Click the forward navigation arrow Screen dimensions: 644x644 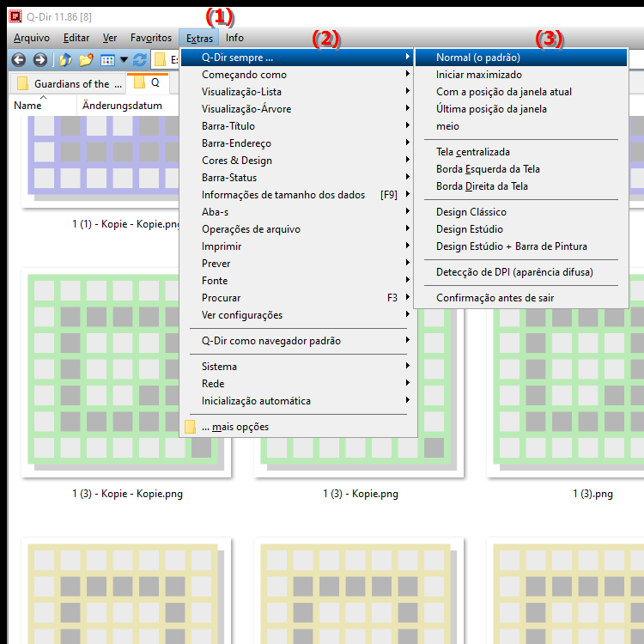coord(39,60)
